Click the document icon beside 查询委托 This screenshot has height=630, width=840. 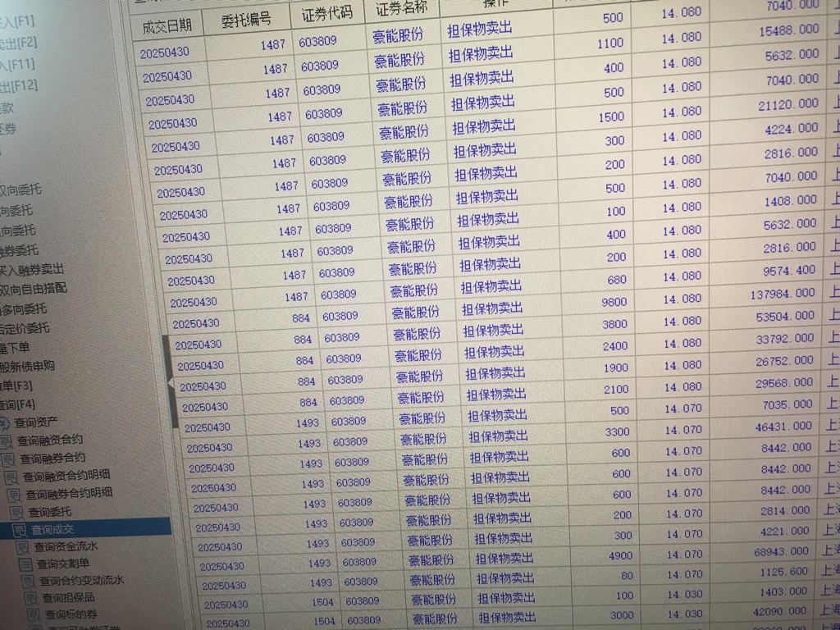tap(16, 513)
